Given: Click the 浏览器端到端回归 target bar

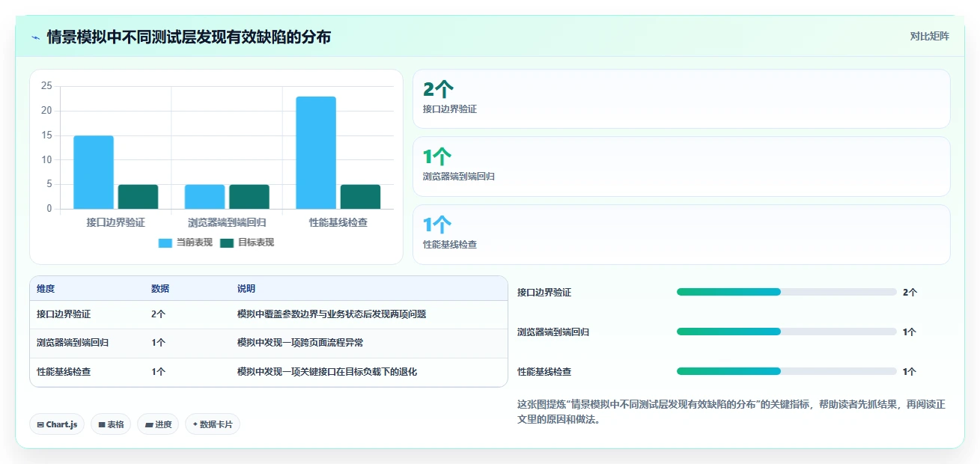Looking at the screenshot, I should [x=249, y=197].
